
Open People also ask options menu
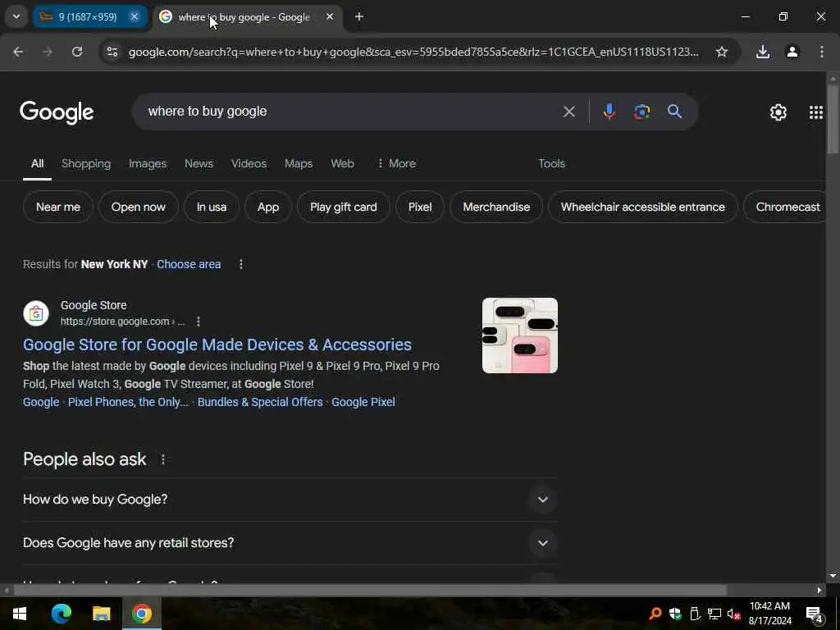pyautogui.click(x=163, y=459)
